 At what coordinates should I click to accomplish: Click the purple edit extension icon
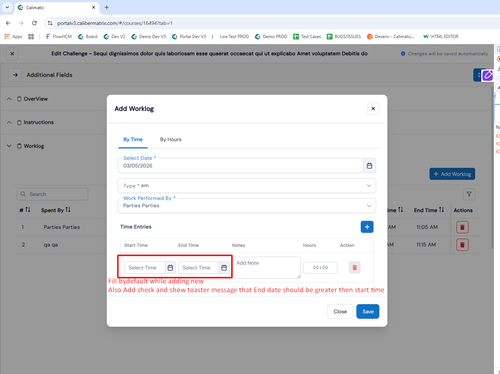pos(487,75)
